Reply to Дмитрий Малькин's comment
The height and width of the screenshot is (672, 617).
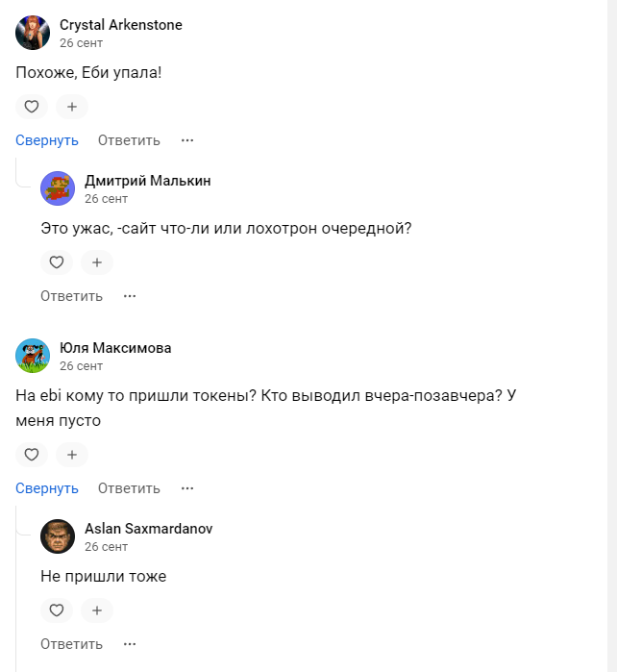pyautogui.click(x=71, y=296)
